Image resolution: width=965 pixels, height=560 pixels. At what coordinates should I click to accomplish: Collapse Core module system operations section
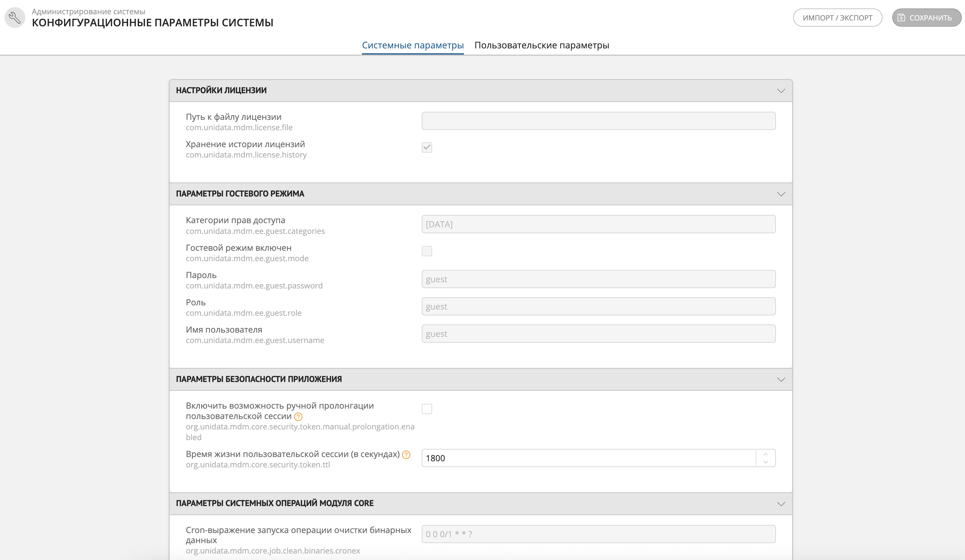[781, 504]
